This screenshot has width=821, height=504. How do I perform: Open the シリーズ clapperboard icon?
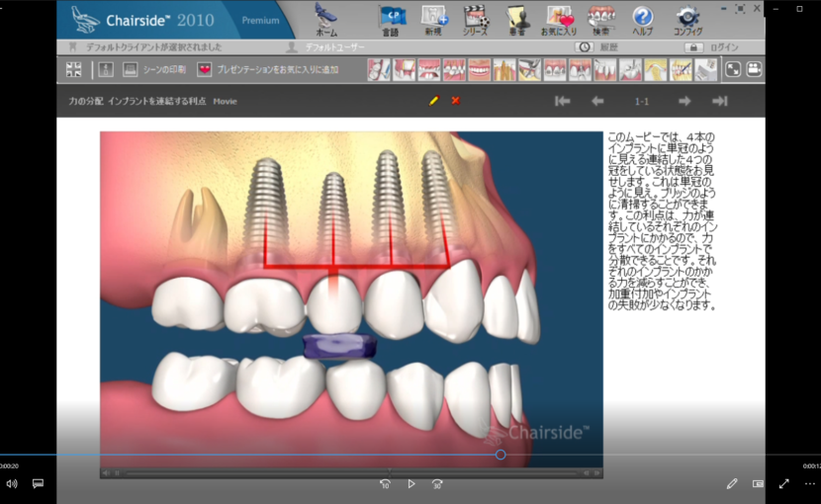(476, 20)
